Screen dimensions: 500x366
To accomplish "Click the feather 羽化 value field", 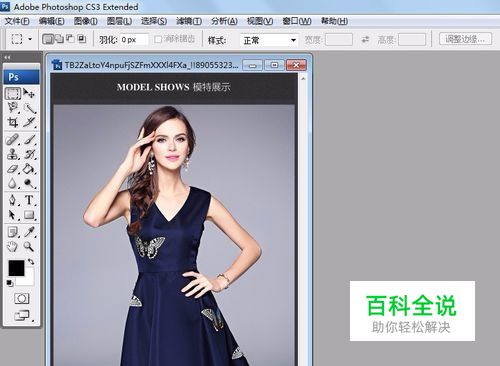I will point(134,40).
